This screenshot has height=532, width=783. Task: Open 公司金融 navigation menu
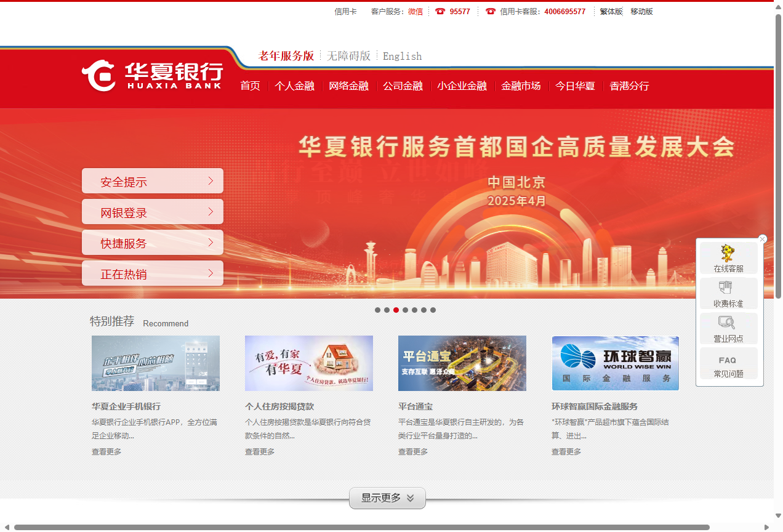403,86
